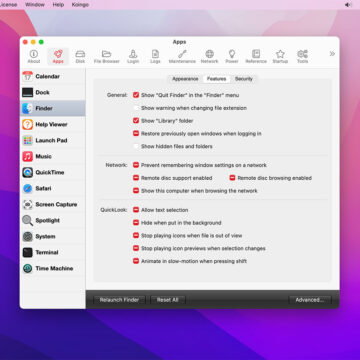The width and height of the screenshot is (360, 360).
Task: Enable Show hidden files and folders
Action: [x=136, y=146]
